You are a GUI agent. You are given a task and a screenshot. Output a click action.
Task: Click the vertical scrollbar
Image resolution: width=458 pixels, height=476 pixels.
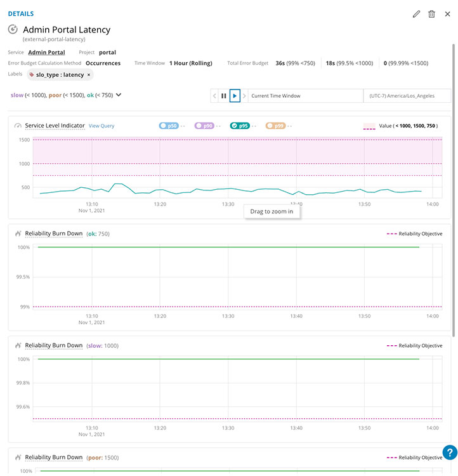click(x=454, y=190)
